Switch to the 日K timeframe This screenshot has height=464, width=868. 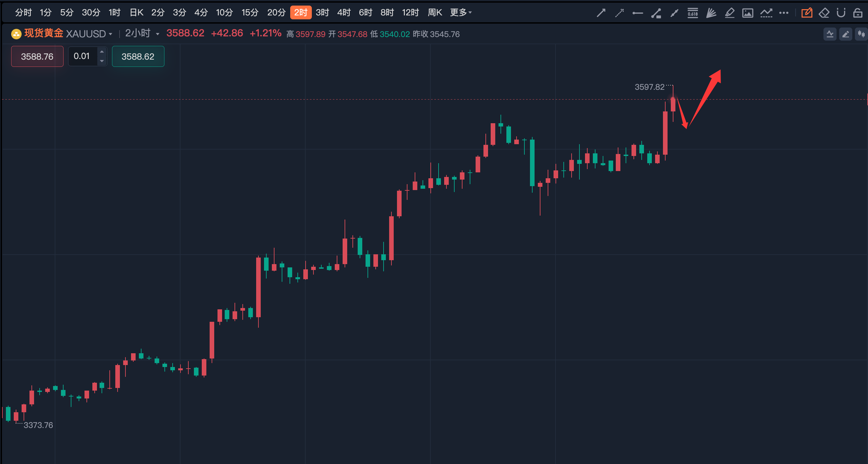pos(137,13)
